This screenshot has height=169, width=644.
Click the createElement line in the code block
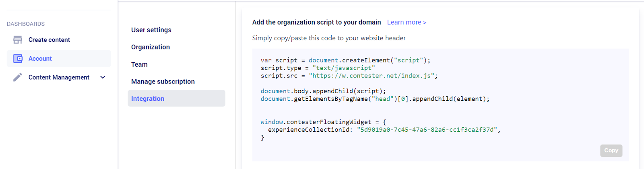coord(345,60)
